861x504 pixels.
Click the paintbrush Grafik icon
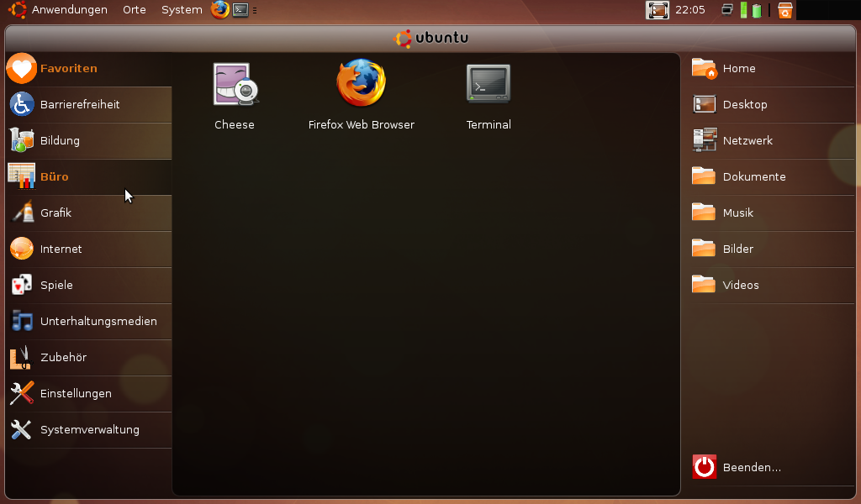point(23,213)
